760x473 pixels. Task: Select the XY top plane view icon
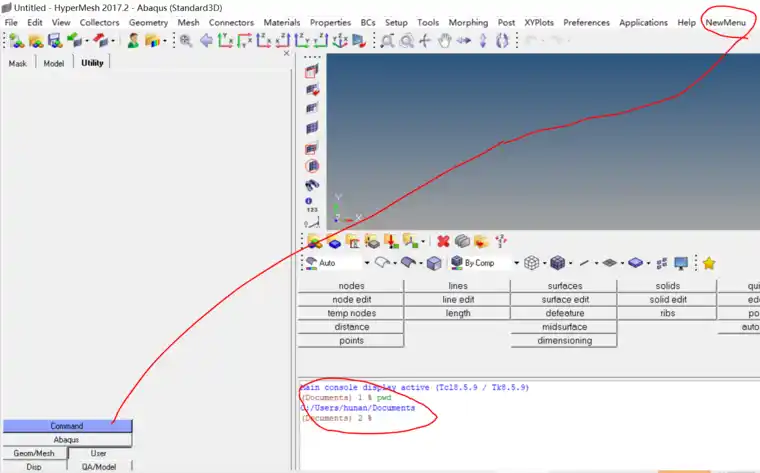click(x=225, y=41)
